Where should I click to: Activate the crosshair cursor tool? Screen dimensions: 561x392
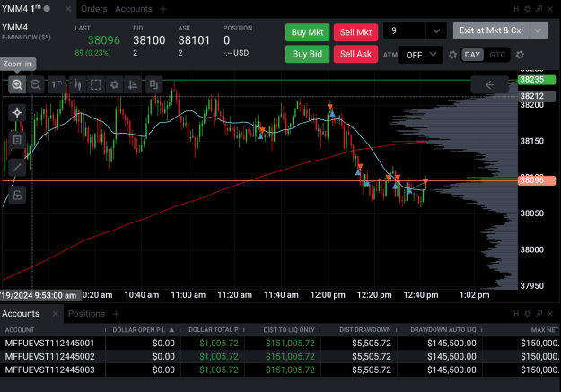tap(17, 113)
